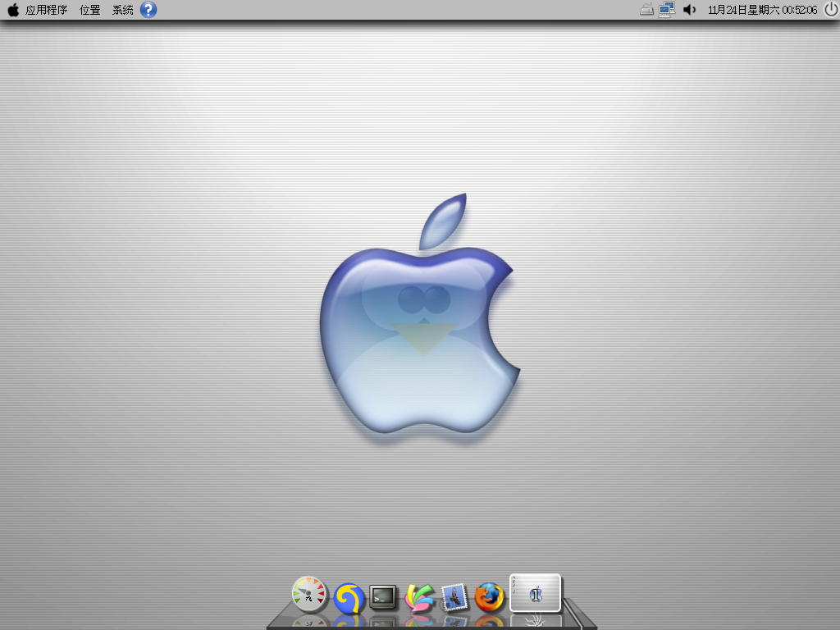
Task: Click the keyboard input method tray icon
Action: click(x=646, y=10)
